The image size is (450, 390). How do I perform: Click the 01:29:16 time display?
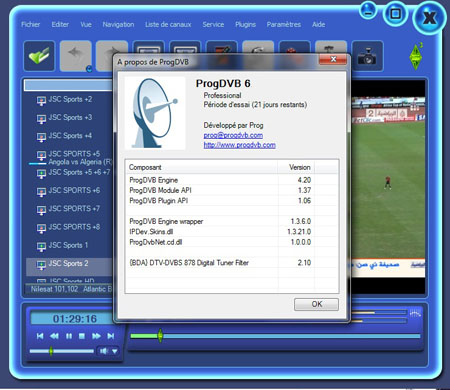75,319
